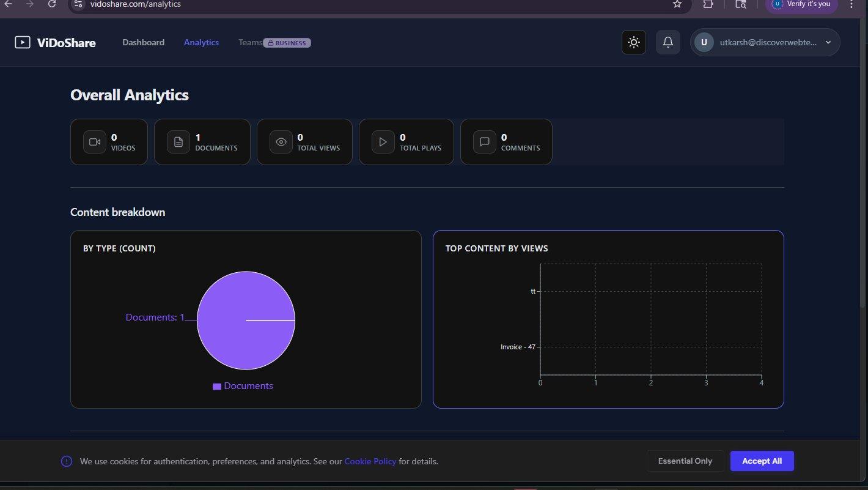
Task: Click the utkarsh@discoverwebte... email text
Action: coord(768,42)
